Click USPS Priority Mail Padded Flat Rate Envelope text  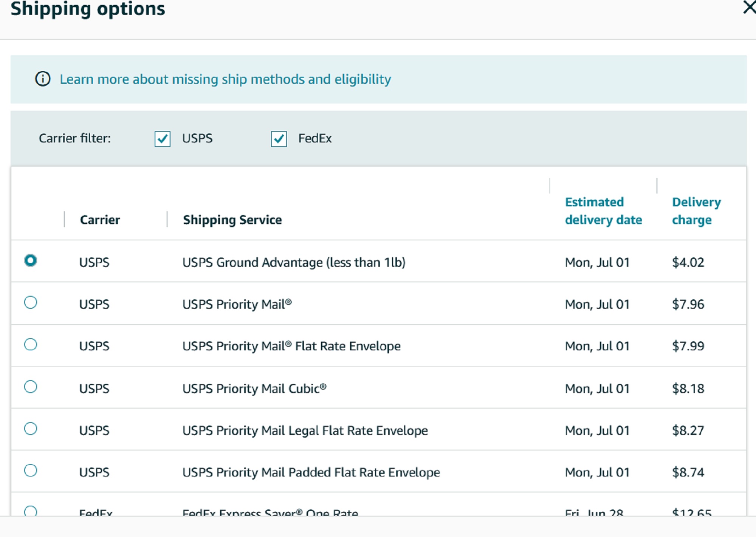point(311,472)
